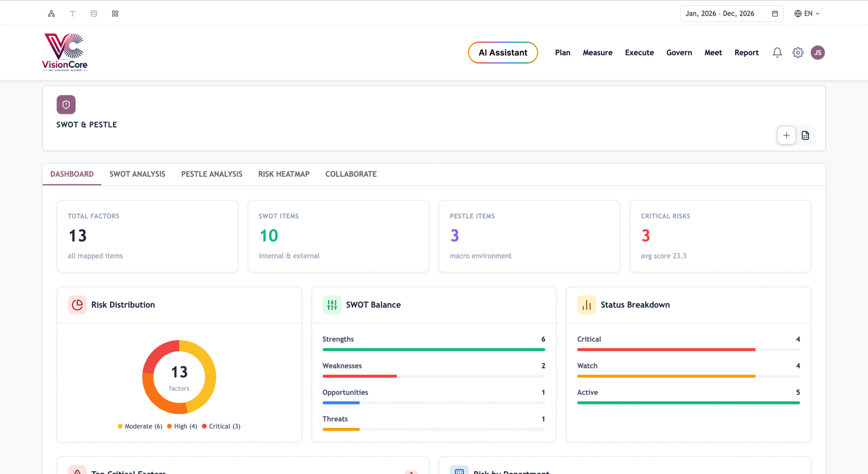Click the 'Critical (3)' legend label
Screen dimensions: 868x474
click(225, 426)
